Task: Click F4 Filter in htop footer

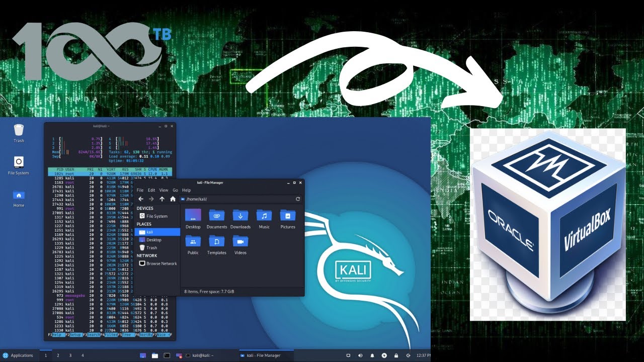Action: 109,334
